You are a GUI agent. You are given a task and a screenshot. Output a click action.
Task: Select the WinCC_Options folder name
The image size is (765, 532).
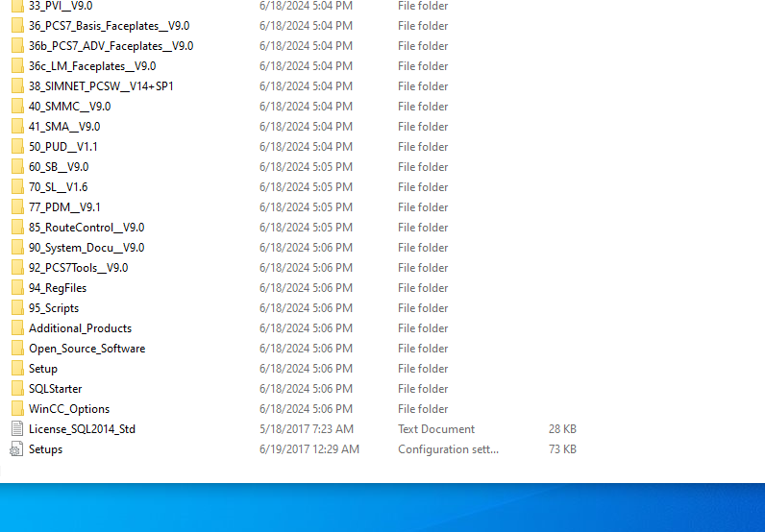69,409
